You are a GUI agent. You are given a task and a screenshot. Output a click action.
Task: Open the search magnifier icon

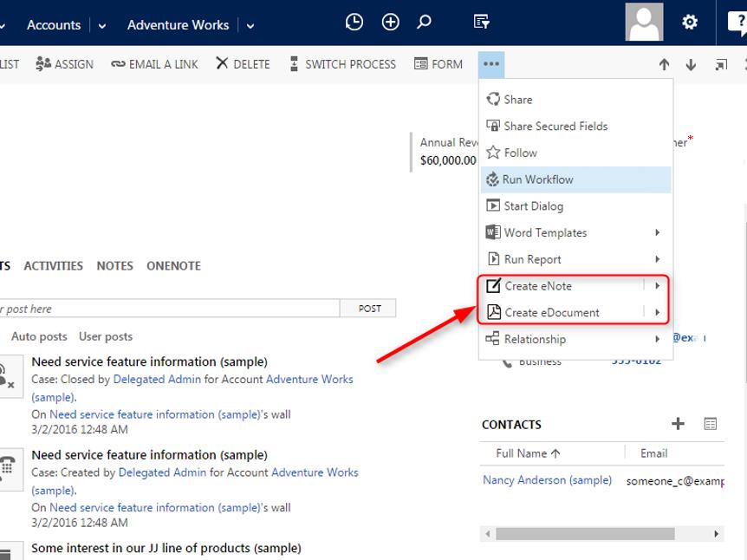click(x=424, y=22)
